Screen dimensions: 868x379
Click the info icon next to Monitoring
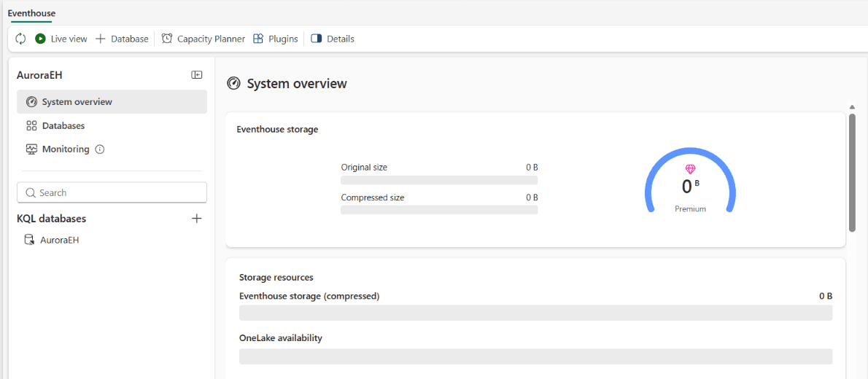(x=100, y=149)
